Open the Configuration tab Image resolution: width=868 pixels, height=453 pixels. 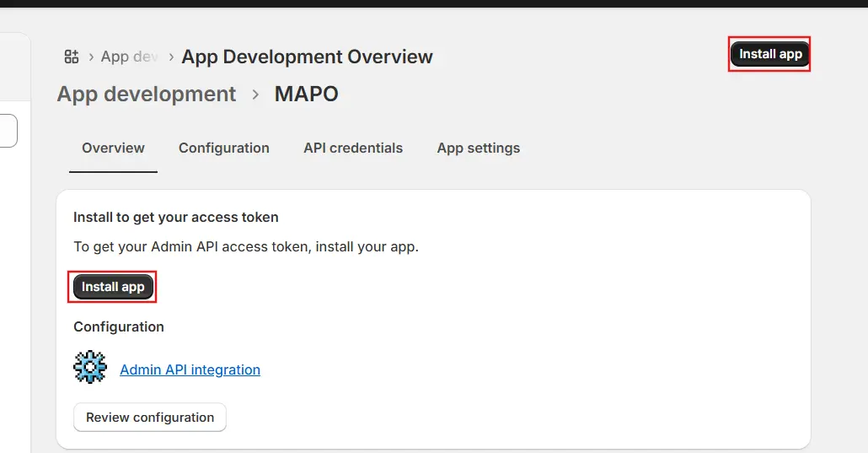pyautogui.click(x=224, y=148)
